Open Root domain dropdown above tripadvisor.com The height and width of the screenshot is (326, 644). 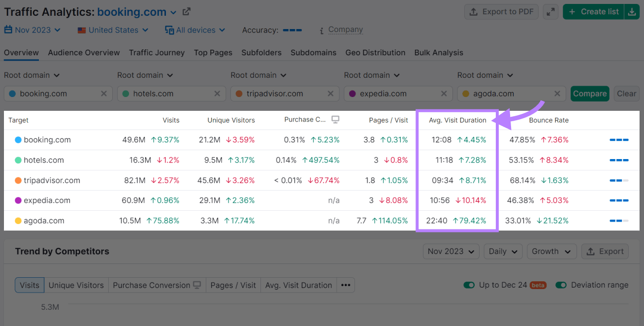(258, 75)
